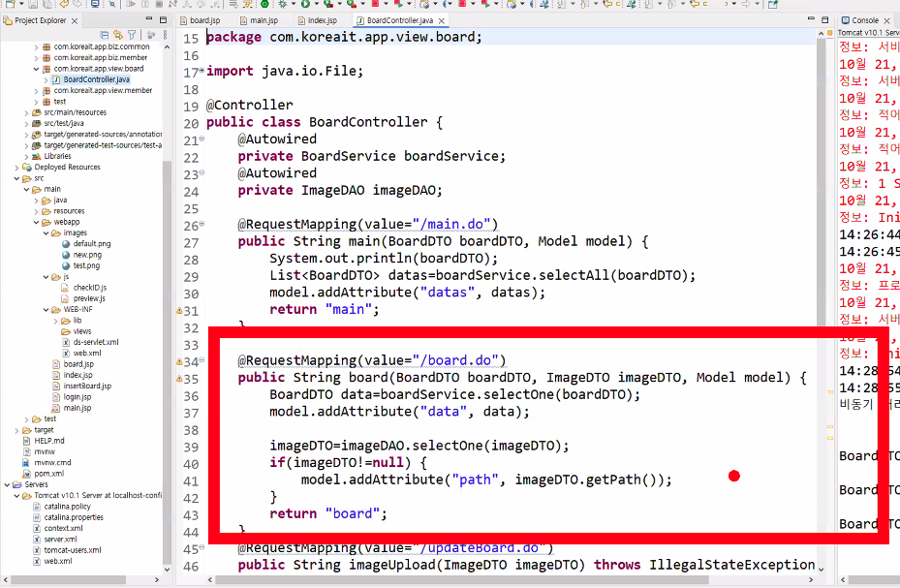Click overview ruler top warning square
This screenshot has height=588, width=900.
830,33
